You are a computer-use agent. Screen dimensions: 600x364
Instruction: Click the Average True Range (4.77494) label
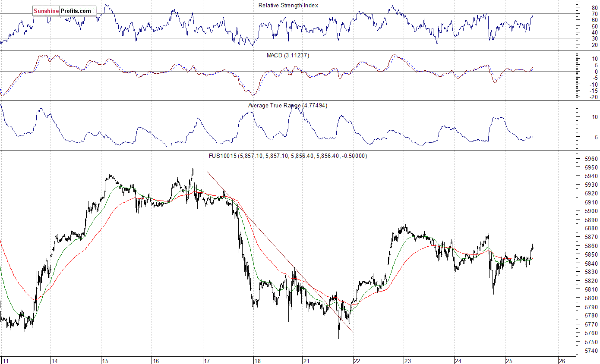coord(287,105)
